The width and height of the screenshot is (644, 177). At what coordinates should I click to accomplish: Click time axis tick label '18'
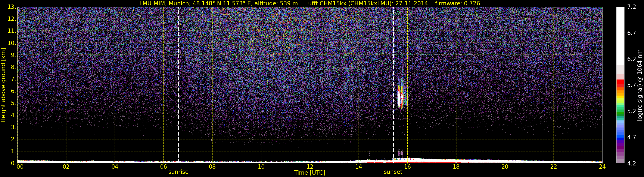pos(456,167)
